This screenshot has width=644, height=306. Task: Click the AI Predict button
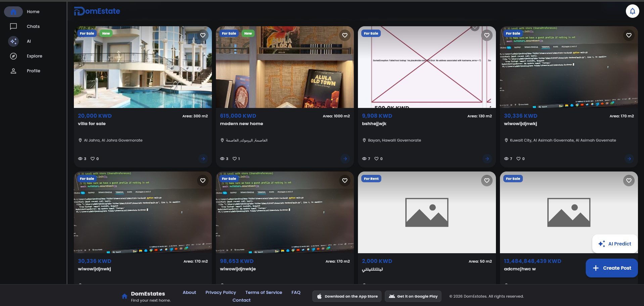click(x=615, y=244)
